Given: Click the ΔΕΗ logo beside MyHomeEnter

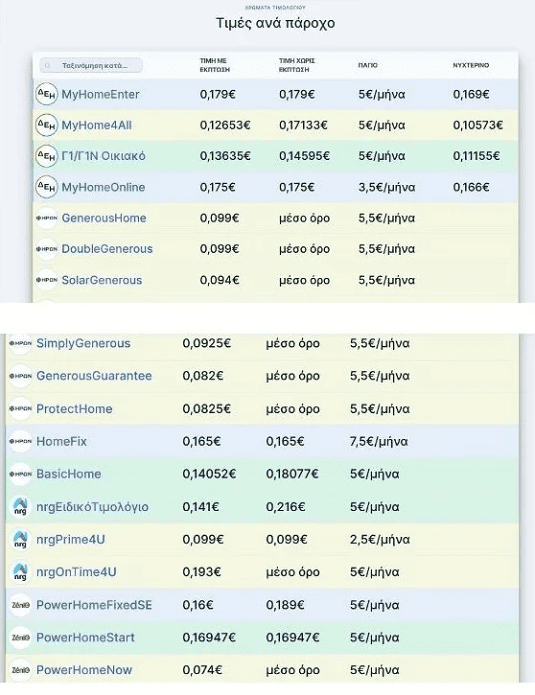Looking at the screenshot, I should pos(47,94).
